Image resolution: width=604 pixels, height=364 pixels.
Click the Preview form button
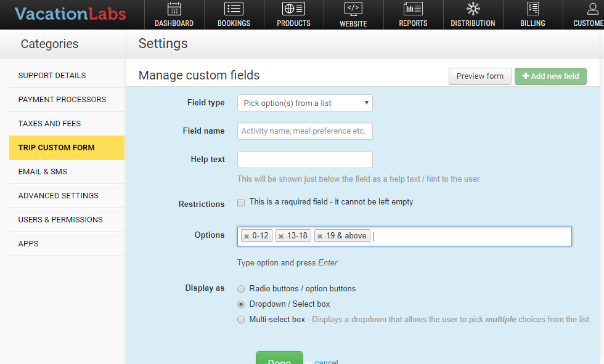pyautogui.click(x=480, y=76)
